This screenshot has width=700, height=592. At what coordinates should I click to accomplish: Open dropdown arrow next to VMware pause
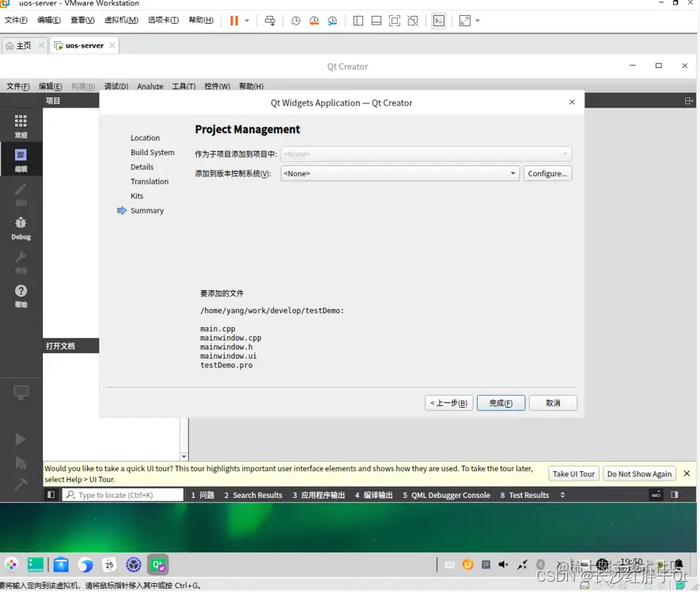pos(247,21)
